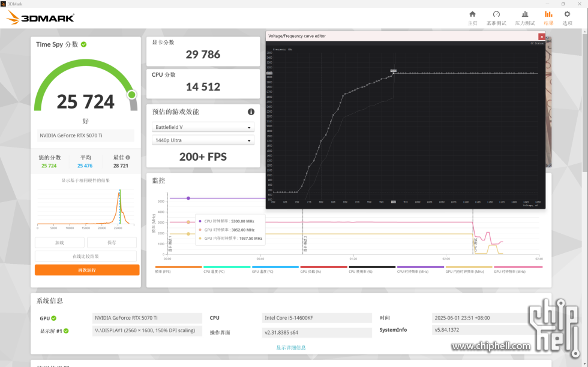588x367 pixels.
Task: Click the green score gauge indicator dot
Action: (131, 95)
